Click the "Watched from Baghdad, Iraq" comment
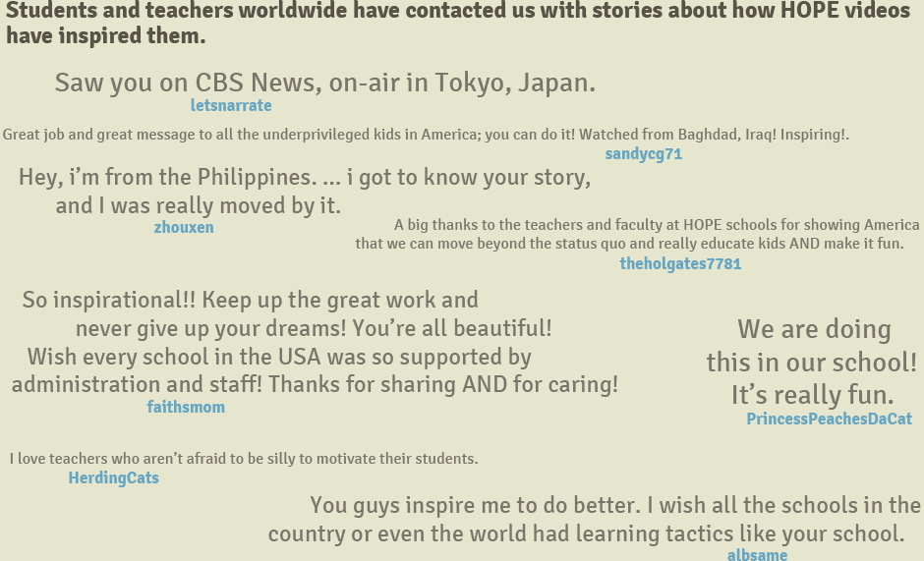This screenshot has width=924, height=561. pos(426,135)
